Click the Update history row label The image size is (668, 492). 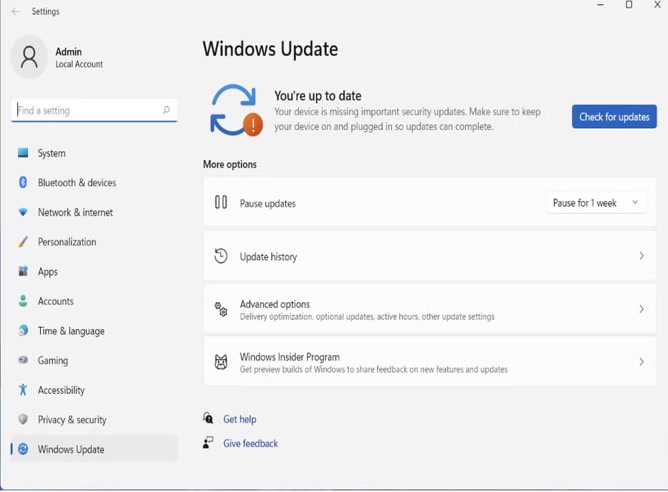pos(268,256)
